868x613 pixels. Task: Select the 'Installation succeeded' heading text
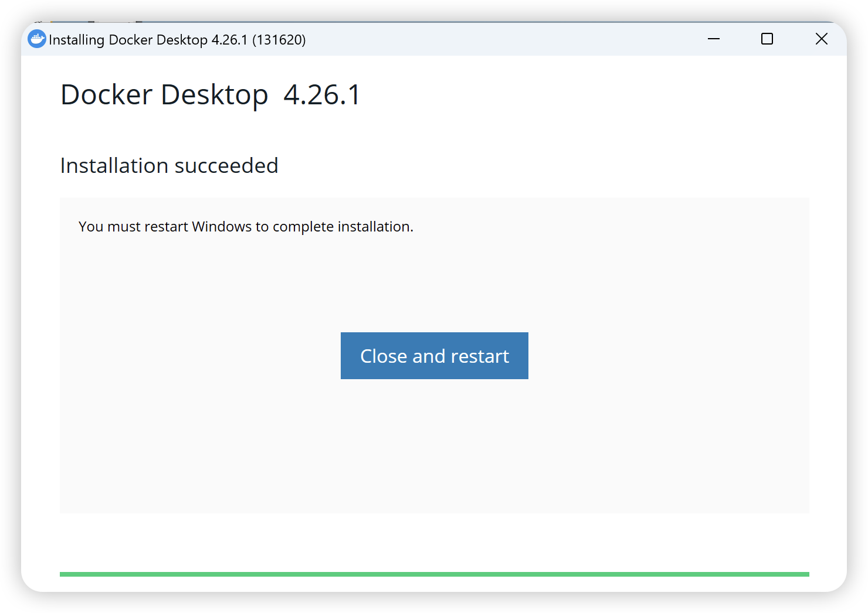(x=169, y=166)
